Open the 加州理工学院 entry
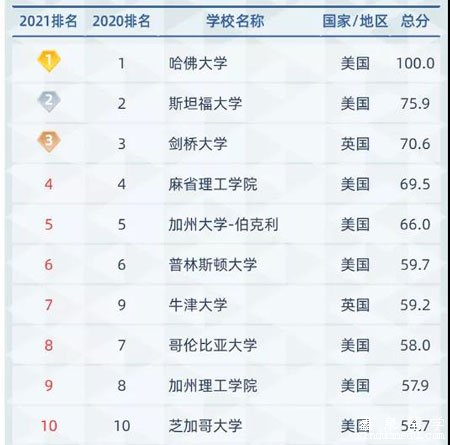The image size is (450, 445). (x=213, y=386)
